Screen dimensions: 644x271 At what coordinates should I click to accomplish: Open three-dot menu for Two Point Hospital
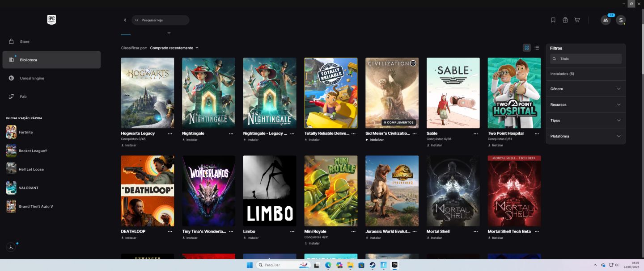(x=537, y=133)
